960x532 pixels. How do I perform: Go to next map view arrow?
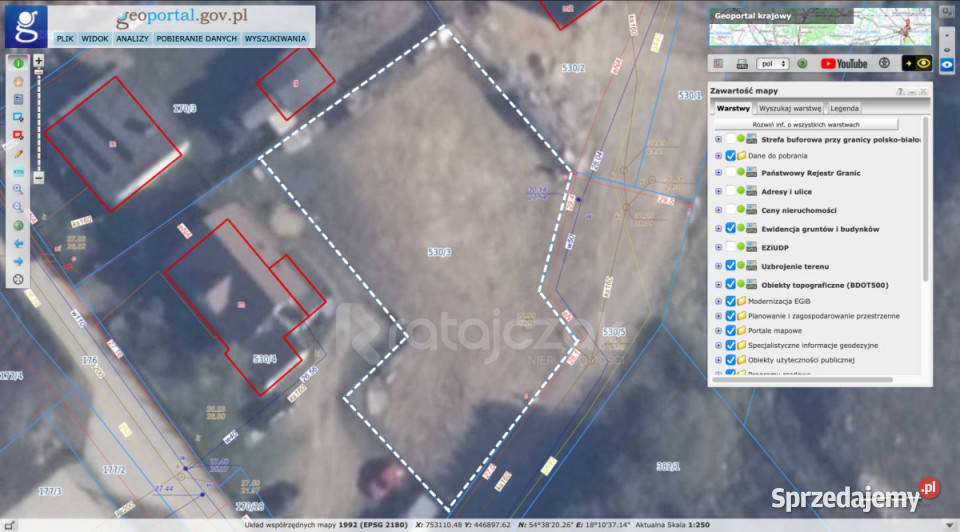pyautogui.click(x=18, y=261)
